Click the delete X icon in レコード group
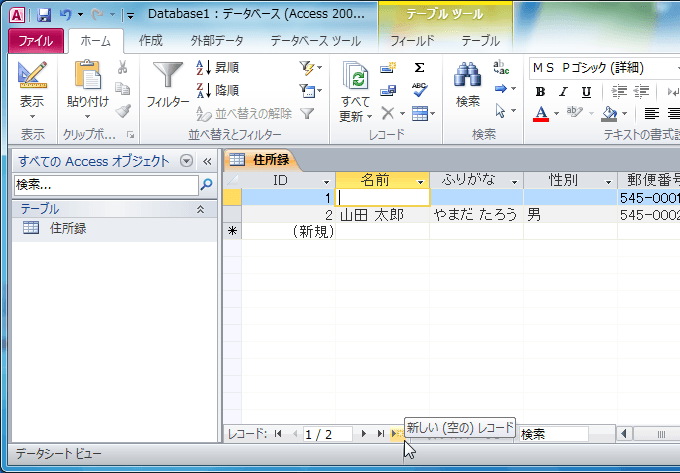 tap(388, 114)
